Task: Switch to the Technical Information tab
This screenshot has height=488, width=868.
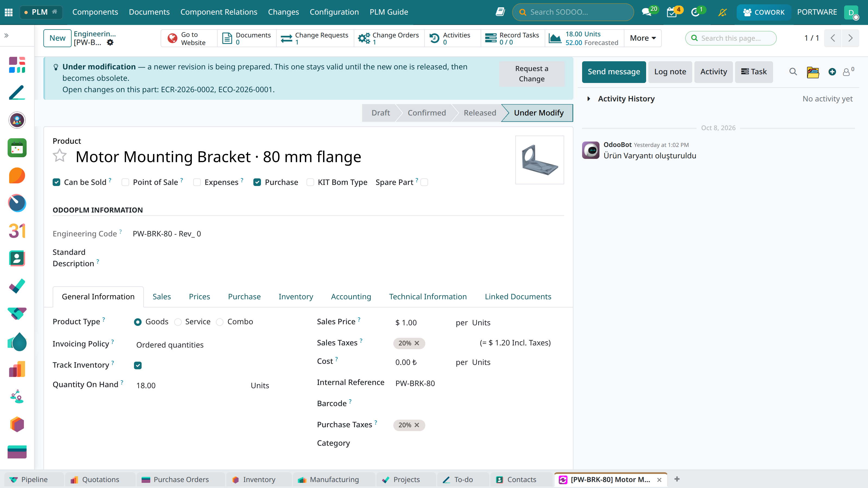Action: [x=428, y=297]
